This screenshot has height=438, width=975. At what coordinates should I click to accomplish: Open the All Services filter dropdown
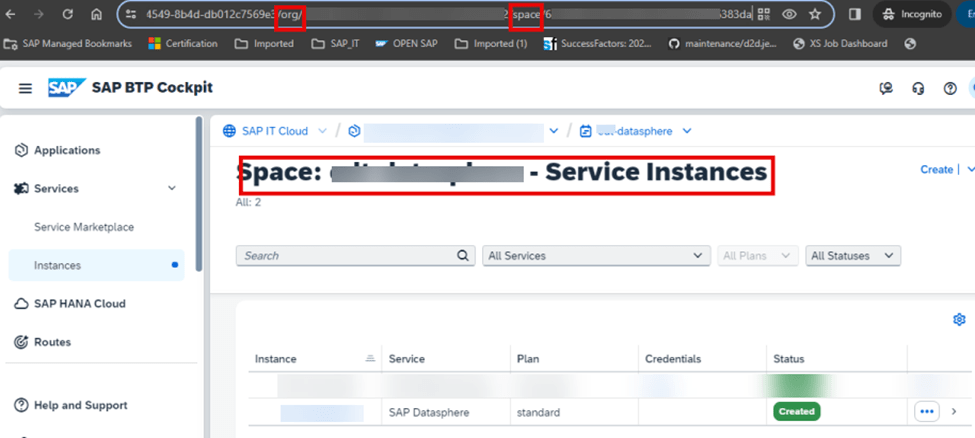click(596, 256)
